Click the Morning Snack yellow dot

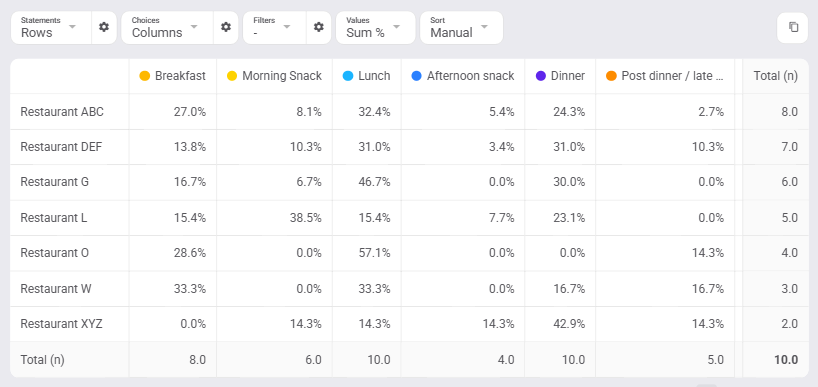(232, 76)
